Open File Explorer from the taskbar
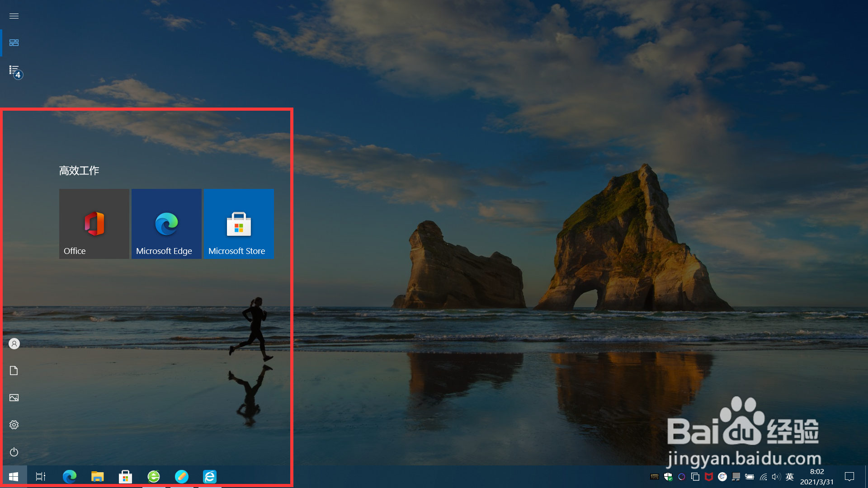The width and height of the screenshot is (868, 488). [97, 477]
